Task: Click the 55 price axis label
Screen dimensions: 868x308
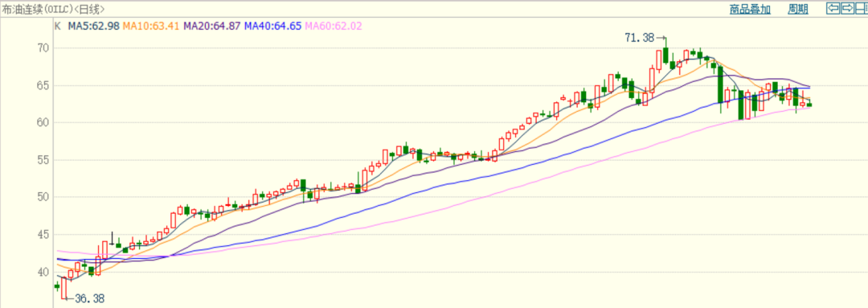Action: (43, 159)
